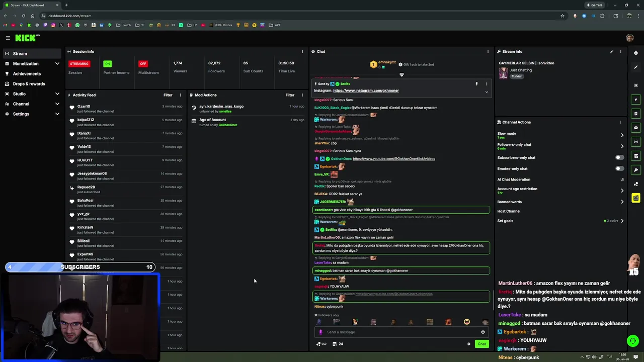Click Ozan10 in the Activity Feed
644x362 pixels.
pos(84,107)
